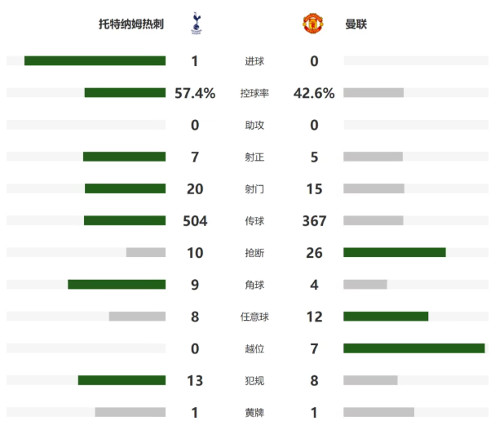
Task: Click Tottenham's 57.4% possession bar
Action: pos(125,93)
